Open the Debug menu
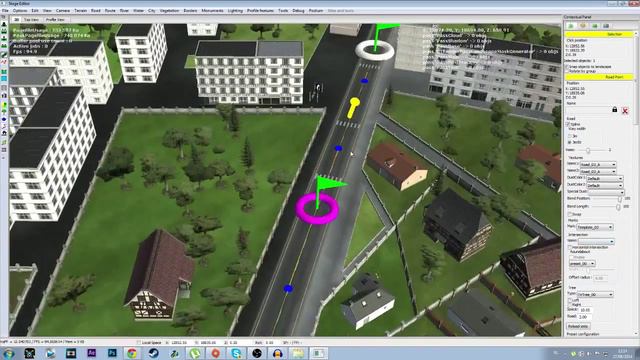640x360 pixels. pos(298,11)
